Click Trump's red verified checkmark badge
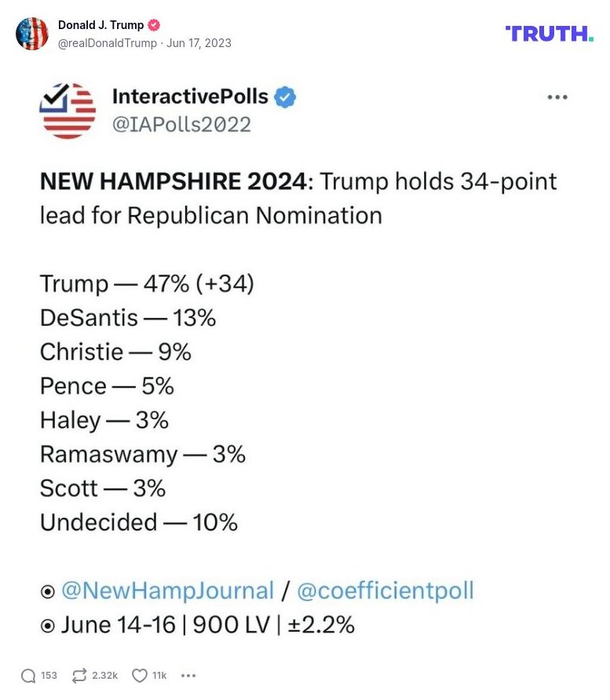610x700 pixels. tap(155, 24)
